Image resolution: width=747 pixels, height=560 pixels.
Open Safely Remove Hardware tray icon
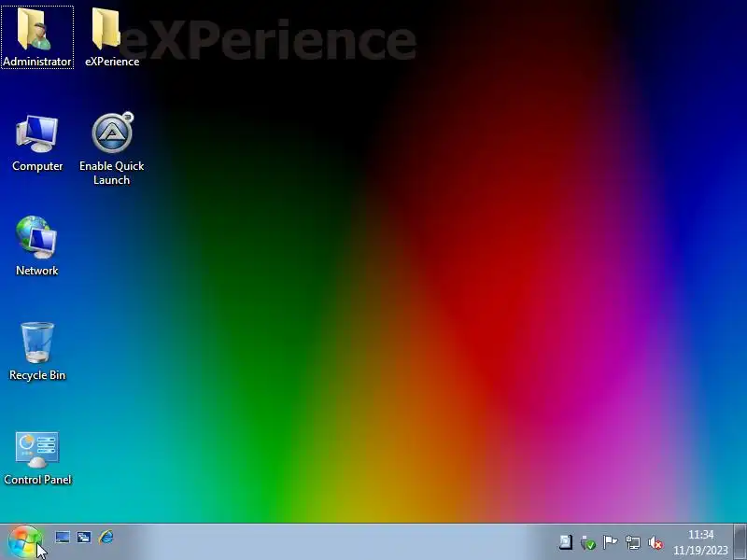[588, 542]
